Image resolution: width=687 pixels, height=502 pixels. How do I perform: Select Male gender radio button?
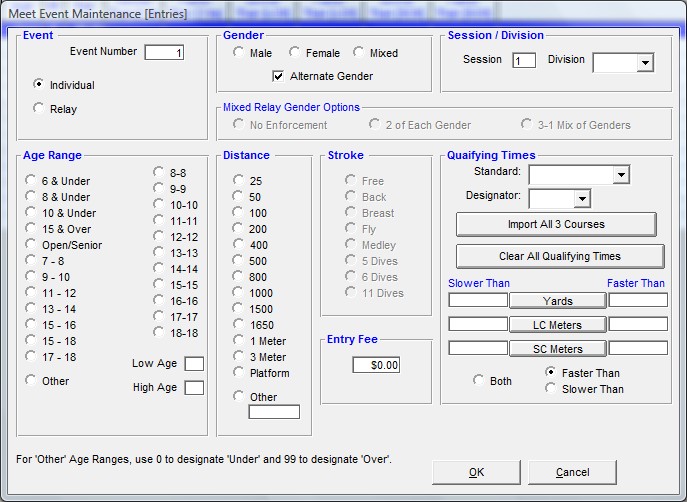(x=239, y=53)
